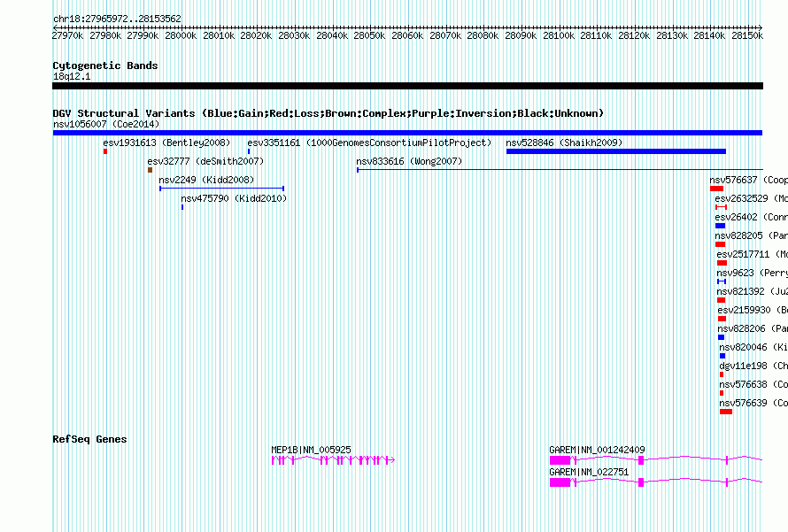Select the black 18q12.1 band bar
788x532 pixels.
[x=407, y=86]
